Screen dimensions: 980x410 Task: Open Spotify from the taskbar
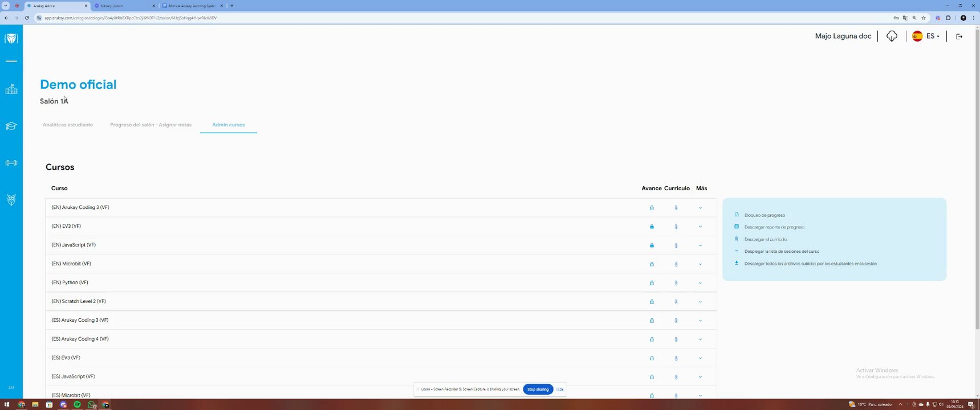coord(77,405)
